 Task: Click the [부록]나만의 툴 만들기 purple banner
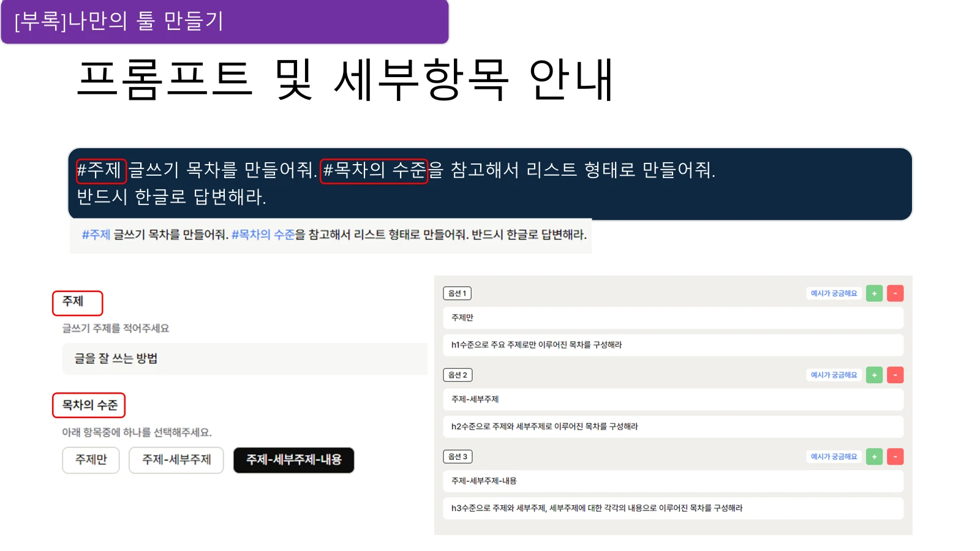coord(225,22)
